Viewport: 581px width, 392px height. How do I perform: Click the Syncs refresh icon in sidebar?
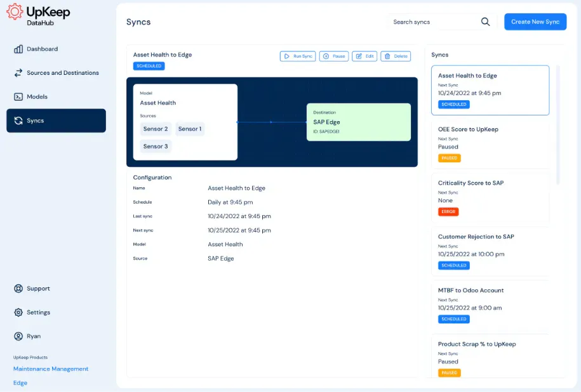pyautogui.click(x=18, y=121)
